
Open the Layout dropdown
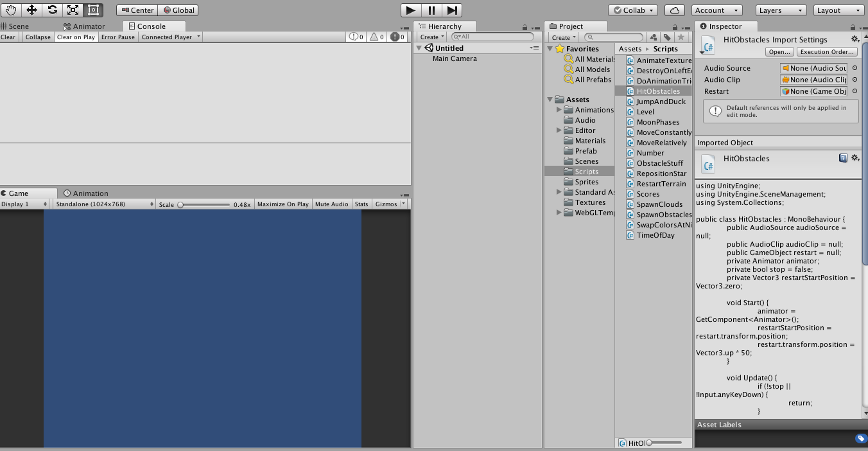[x=838, y=10]
